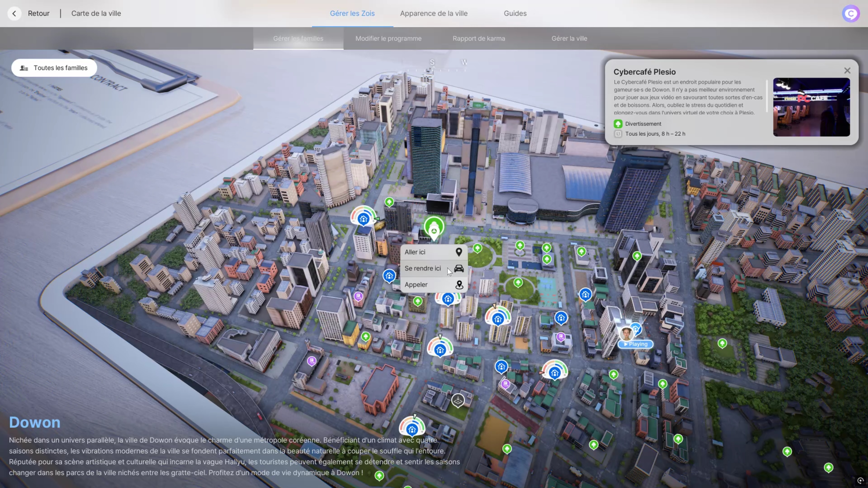Image resolution: width=868 pixels, height=488 pixels.
Task: Click the scrollbar in Cybercafé description
Action: (766, 96)
